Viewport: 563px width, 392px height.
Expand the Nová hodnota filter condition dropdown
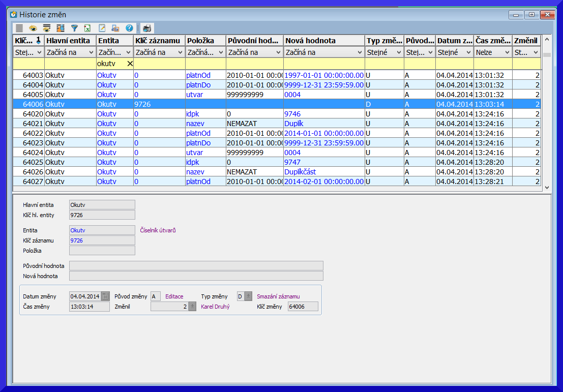coord(359,52)
